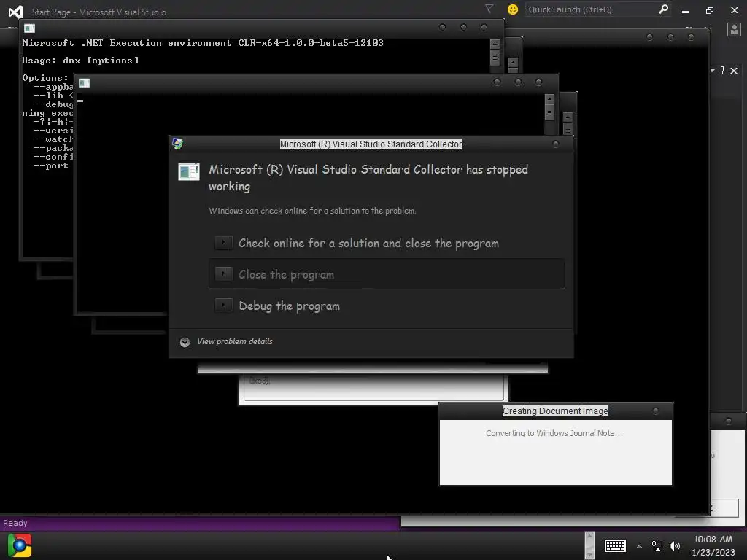
Task: Open the touch keyboard tray icon
Action: point(615,545)
